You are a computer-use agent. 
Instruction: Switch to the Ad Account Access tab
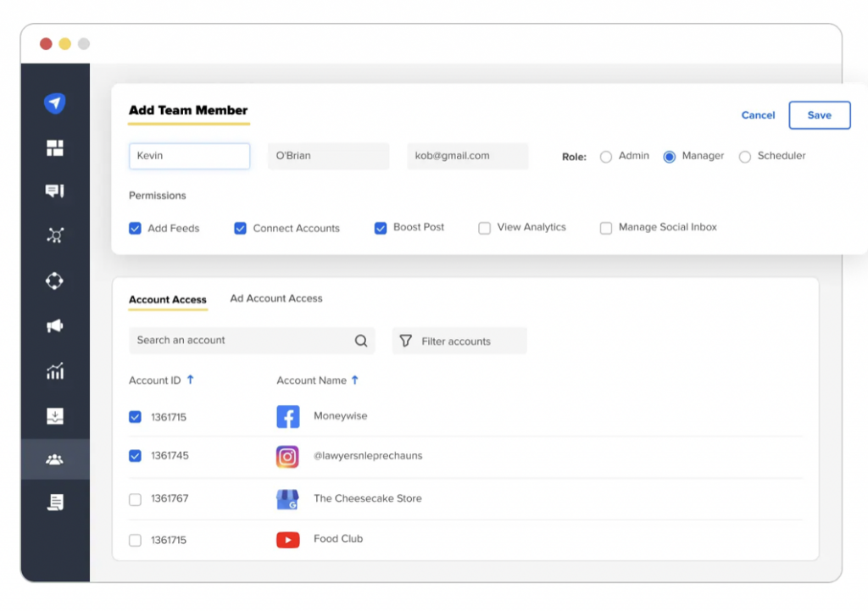pyautogui.click(x=276, y=298)
